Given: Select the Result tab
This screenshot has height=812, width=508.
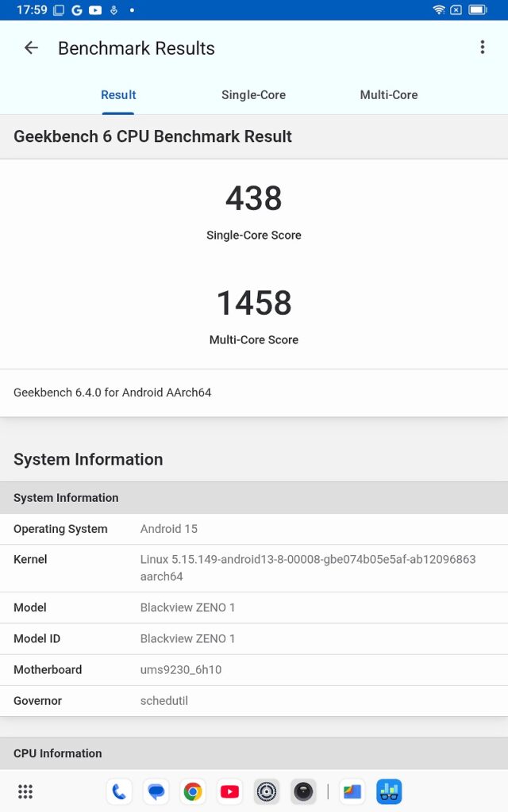Looking at the screenshot, I should tap(118, 95).
